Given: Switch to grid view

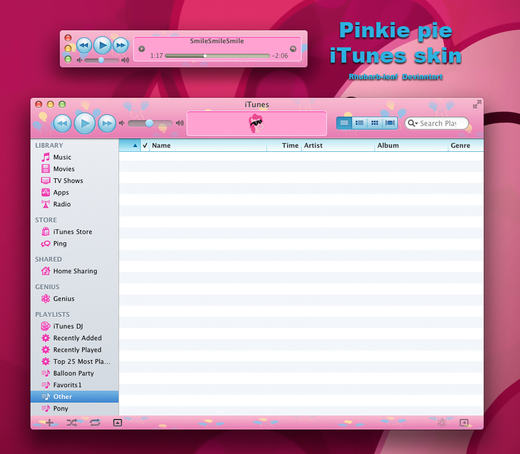Looking at the screenshot, I should click(375, 123).
